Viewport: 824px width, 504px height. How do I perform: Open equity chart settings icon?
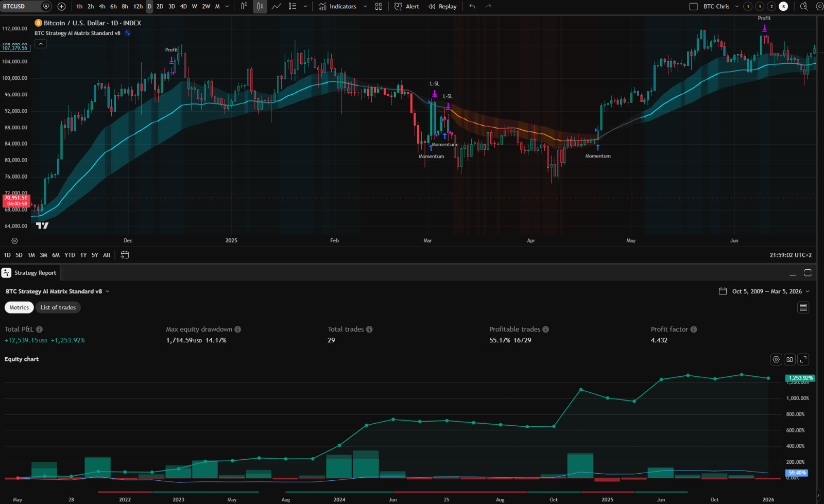click(x=776, y=359)
